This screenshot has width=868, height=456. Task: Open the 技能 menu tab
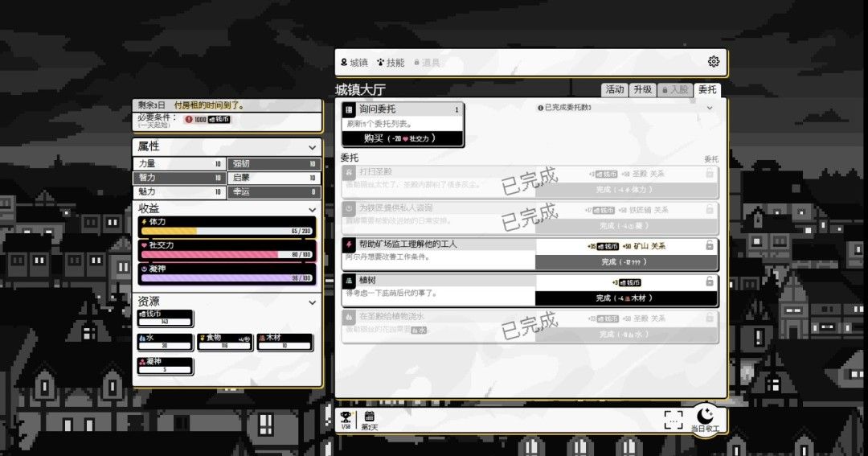tap(391, 63)
